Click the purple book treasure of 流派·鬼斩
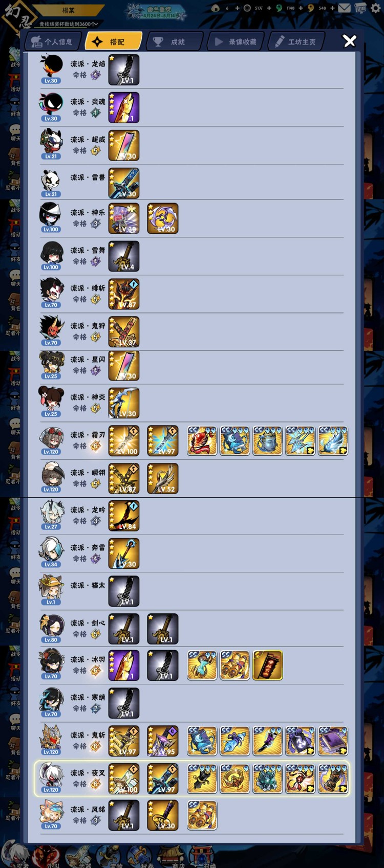Screen dimensions: 384x868 click(x=333, y=741)
